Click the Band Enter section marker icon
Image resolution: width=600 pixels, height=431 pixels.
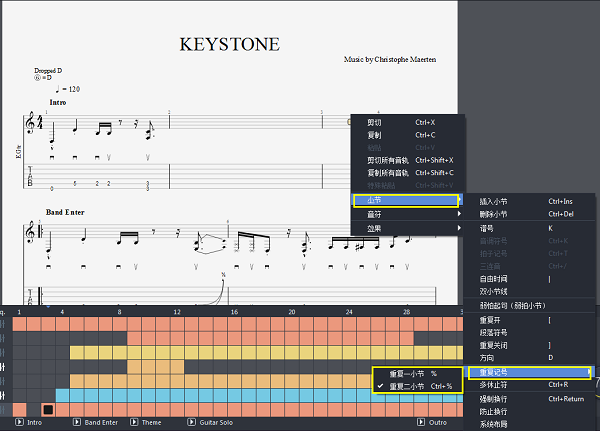tap(79, 423)
